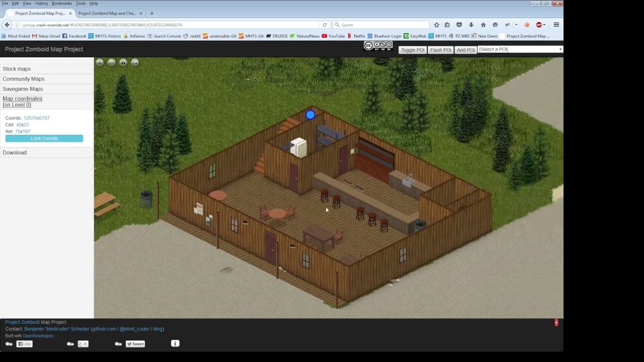Show site information icon in address bar
This screenshot has height=362, width=644.
pyautogui.click(x=17, y=25)
